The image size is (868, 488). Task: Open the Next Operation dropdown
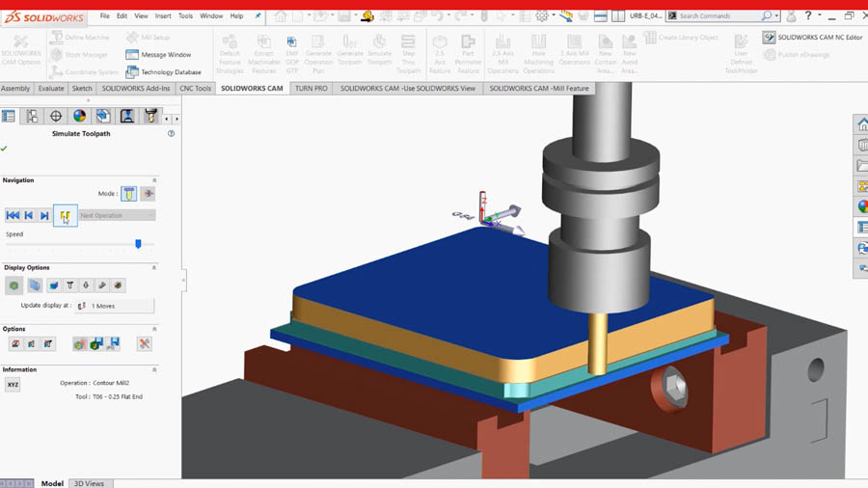(x=117, y=215)
